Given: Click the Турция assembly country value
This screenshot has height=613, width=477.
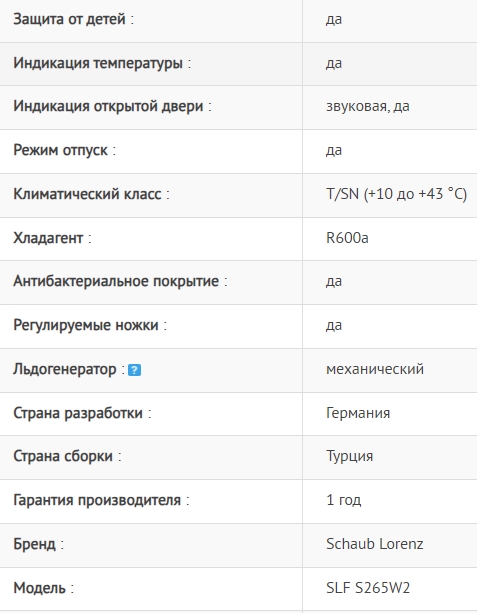Looking at the screenshot, I should tap(350, 456).
